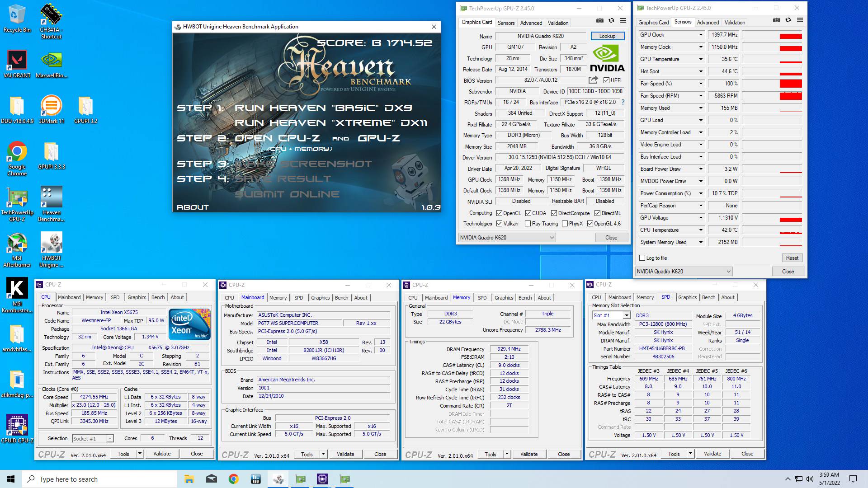Click BIOS share/export icon in GPU-Z

pyautogui.click(x=593, y=80)
